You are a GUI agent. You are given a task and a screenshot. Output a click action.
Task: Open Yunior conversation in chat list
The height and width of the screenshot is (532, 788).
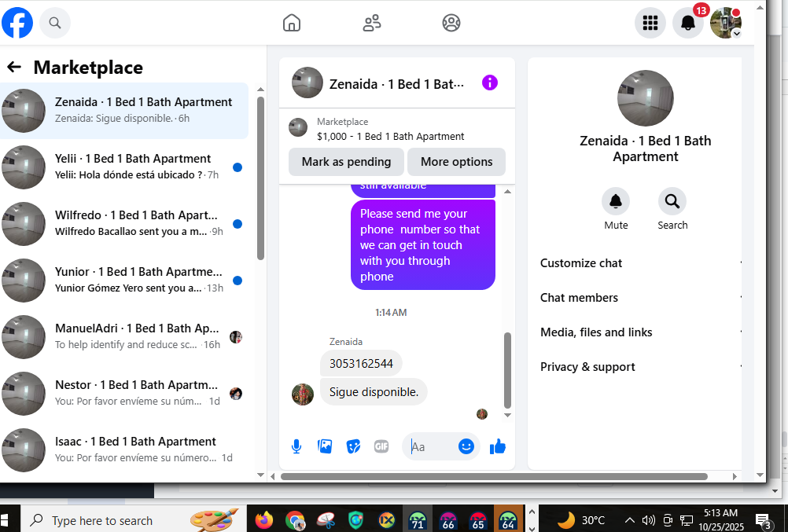tap(124, 281)
